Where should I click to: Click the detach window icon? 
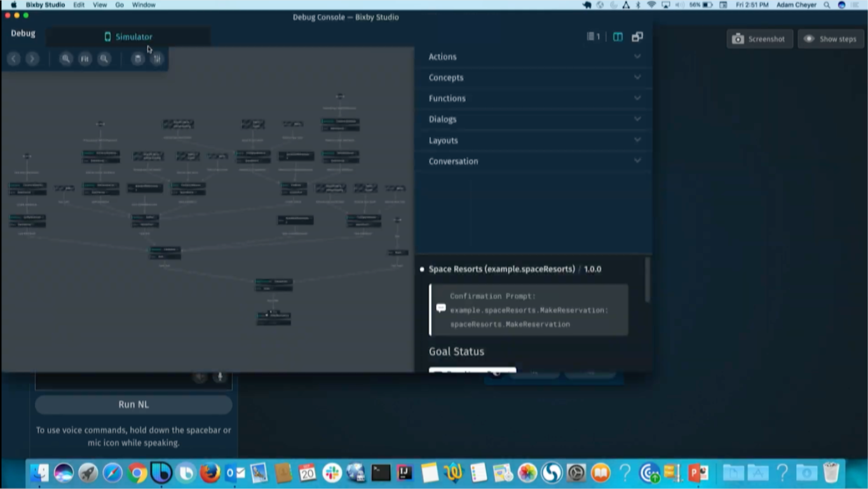[637, 37]
